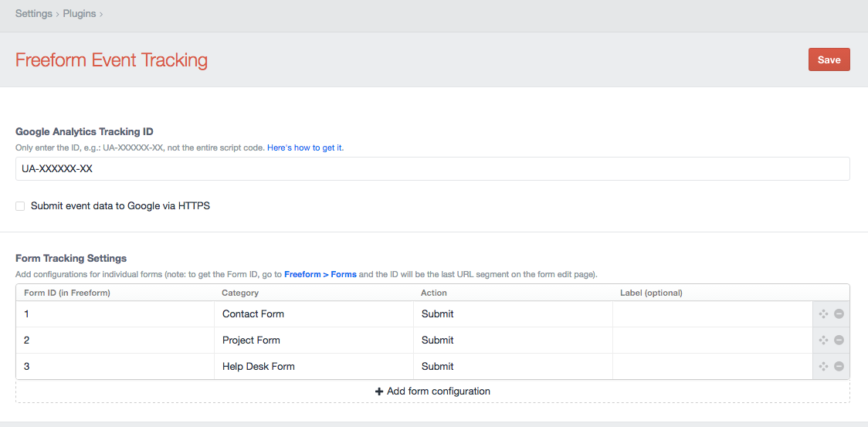Click the move handle for Project Form row
Image resolution: width=868 pixels, height=427 pixels.
823,341
